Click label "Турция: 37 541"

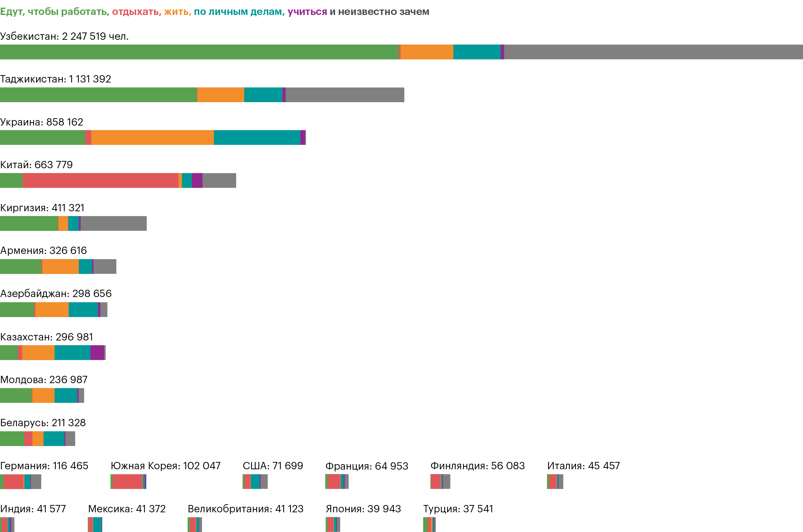(x=458, y=509)
